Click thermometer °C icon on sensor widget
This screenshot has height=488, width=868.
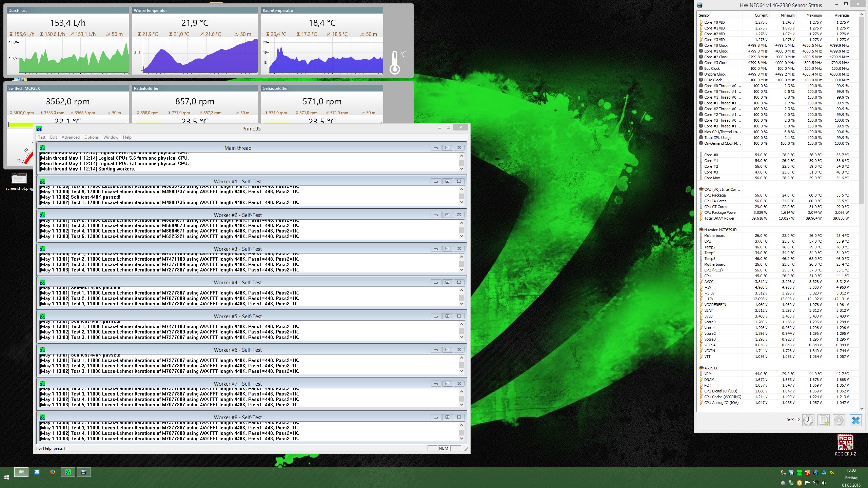(x=398, y=62)
